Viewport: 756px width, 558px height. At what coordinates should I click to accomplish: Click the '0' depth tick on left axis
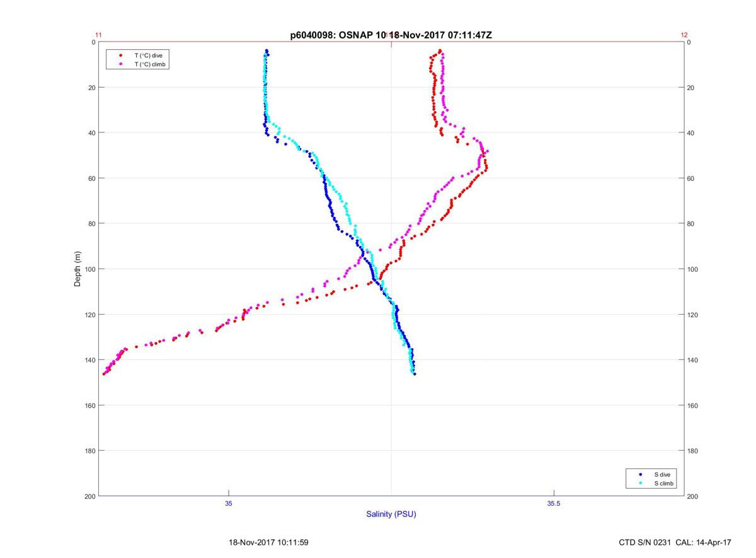pyautogui.click(x=93, y=42)
